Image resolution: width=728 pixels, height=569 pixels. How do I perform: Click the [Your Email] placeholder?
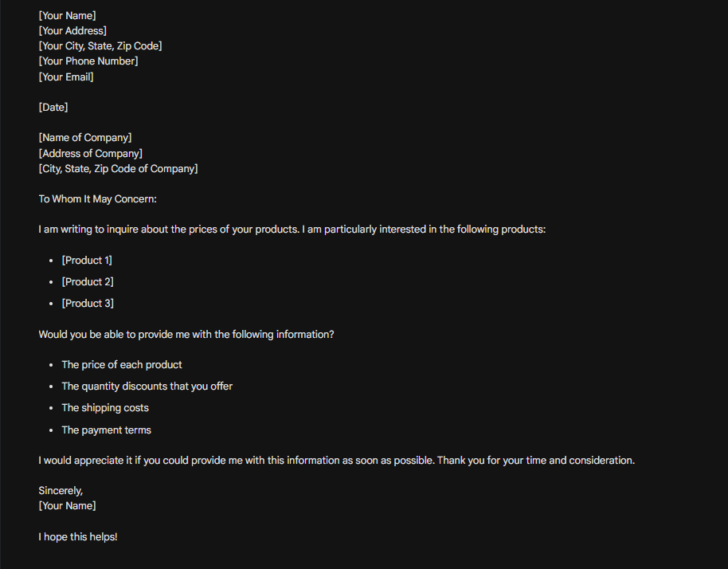(66, 77)
